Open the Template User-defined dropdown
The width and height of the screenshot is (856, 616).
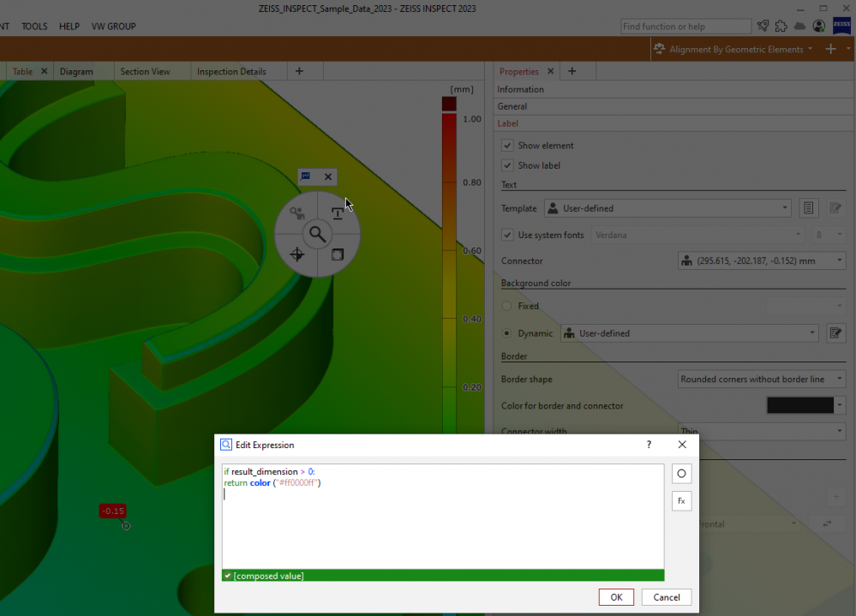(x=667, y=208)
